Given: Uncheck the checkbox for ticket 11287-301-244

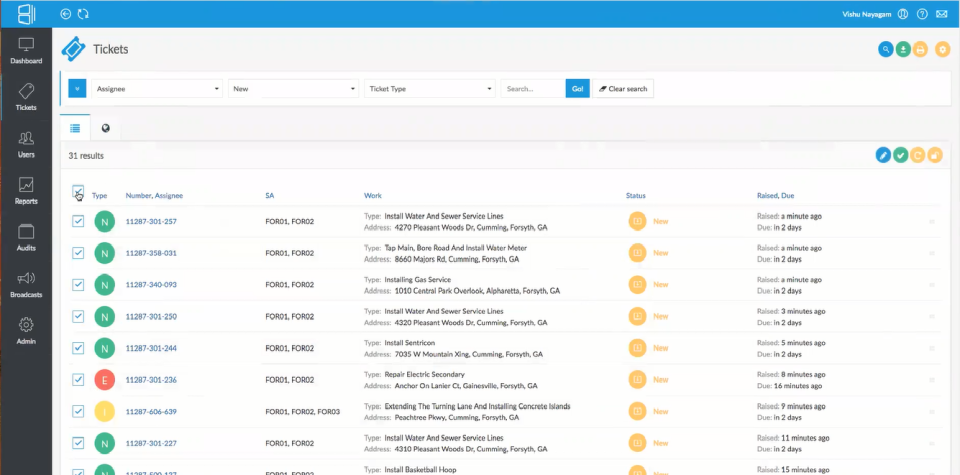Looking at the screenshot, I should pos(78,348).
